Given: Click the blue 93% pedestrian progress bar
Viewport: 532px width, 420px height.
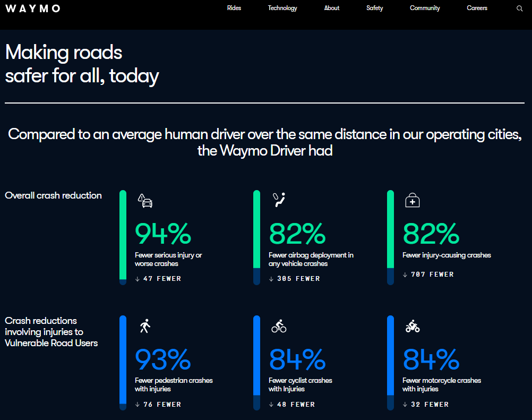Looking at the screenshot, I should point(123,363).
